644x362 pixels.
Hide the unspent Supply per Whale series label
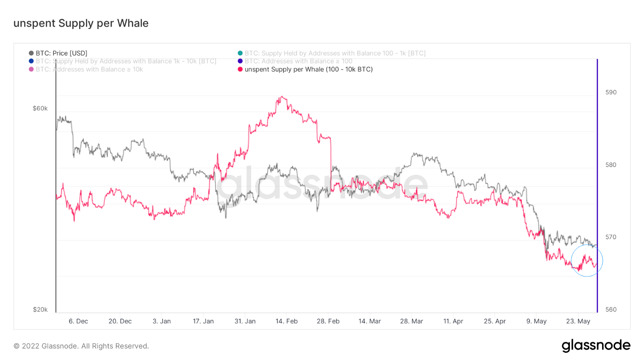point(308,69)
